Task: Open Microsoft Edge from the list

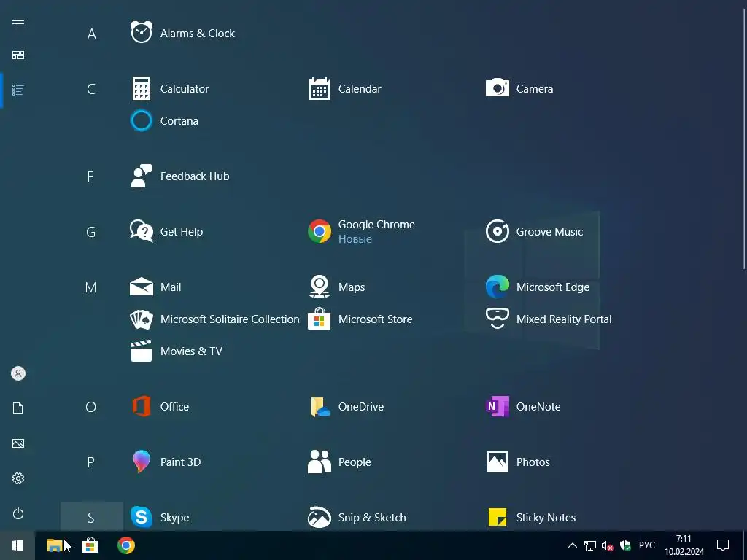Action: coord(538,287)
